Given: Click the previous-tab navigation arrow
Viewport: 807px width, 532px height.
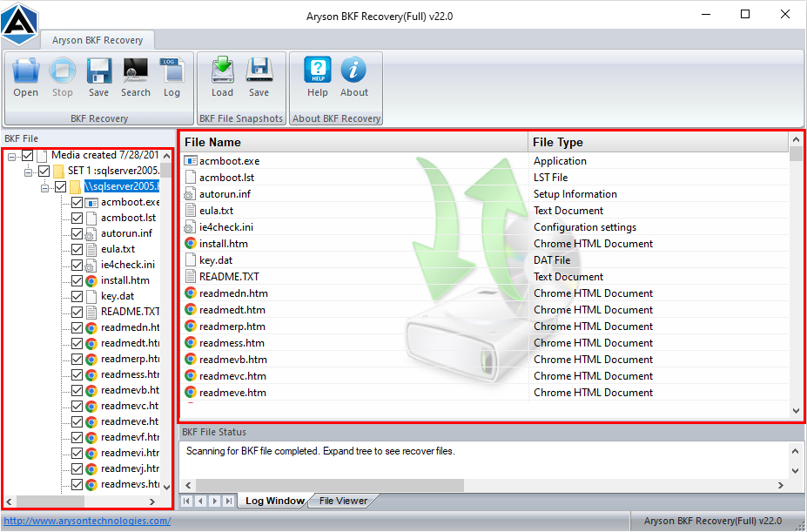Looking at the screenshot, I should point(201,501).
